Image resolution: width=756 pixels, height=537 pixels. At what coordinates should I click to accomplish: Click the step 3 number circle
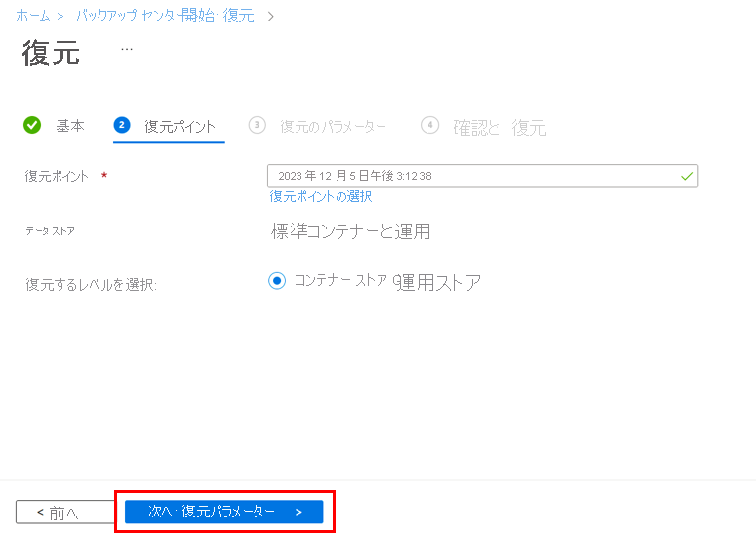(257, 125)
